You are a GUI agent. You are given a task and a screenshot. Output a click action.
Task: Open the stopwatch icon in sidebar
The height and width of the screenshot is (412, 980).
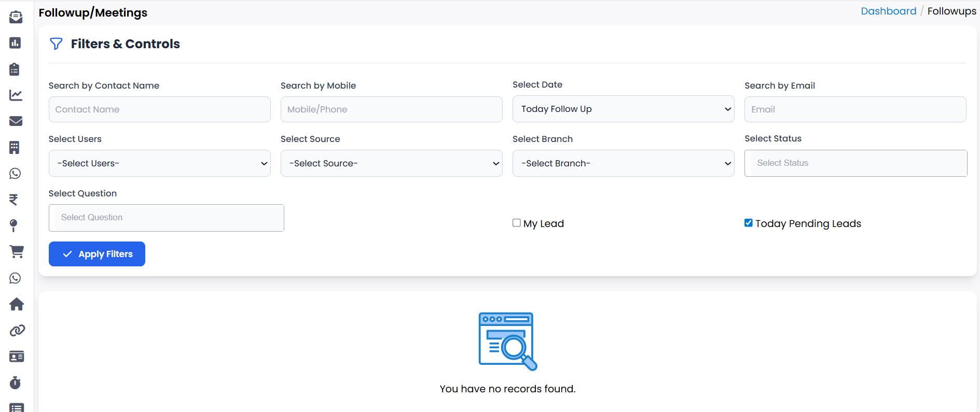pyautogui.click(x=16, y=383)
